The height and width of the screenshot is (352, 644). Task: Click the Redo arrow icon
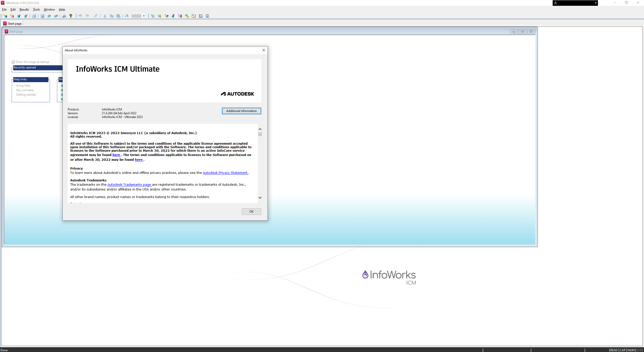pos(87,16)
